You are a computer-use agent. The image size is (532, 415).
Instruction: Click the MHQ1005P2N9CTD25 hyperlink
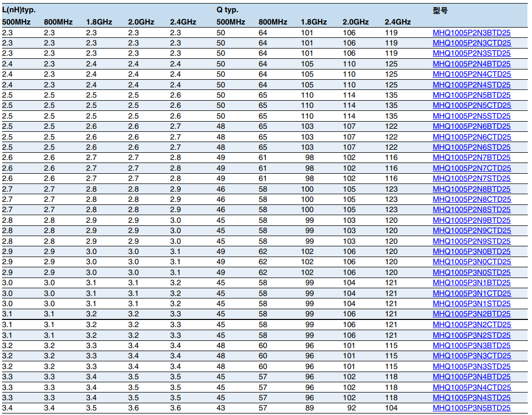[472, 231]
